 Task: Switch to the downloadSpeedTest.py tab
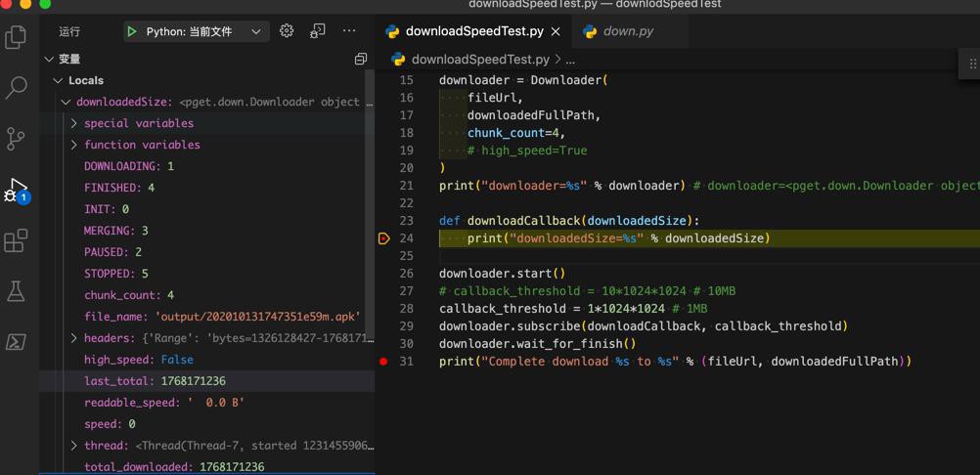(473, 31)
